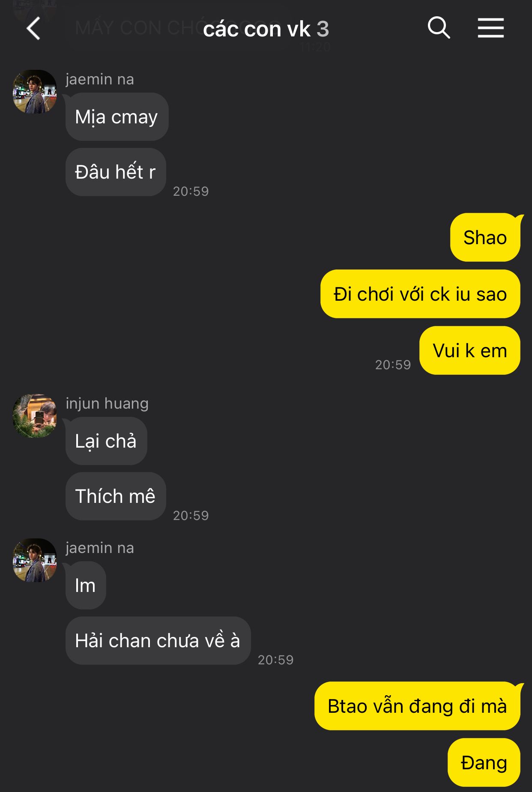This screenshot has width=532, height=792.
Task: Tap the short "Im" message
Action: click(x=86, y=586)
